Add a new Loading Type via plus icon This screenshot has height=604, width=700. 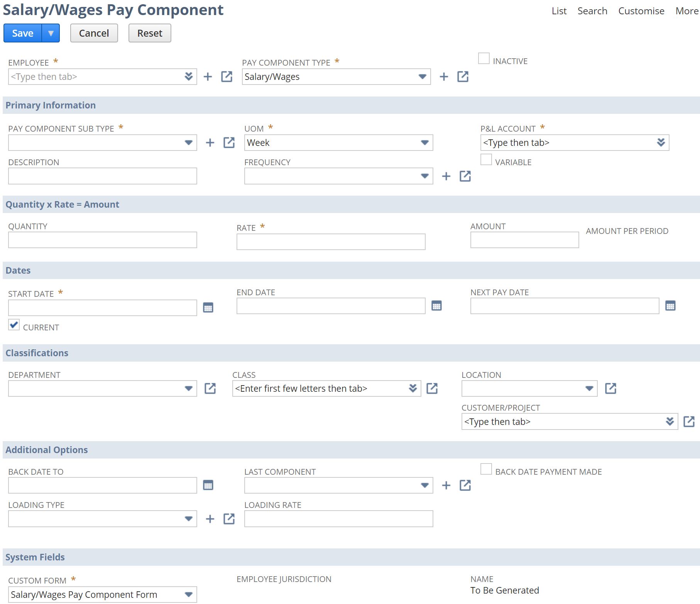(x=210, y=518)
